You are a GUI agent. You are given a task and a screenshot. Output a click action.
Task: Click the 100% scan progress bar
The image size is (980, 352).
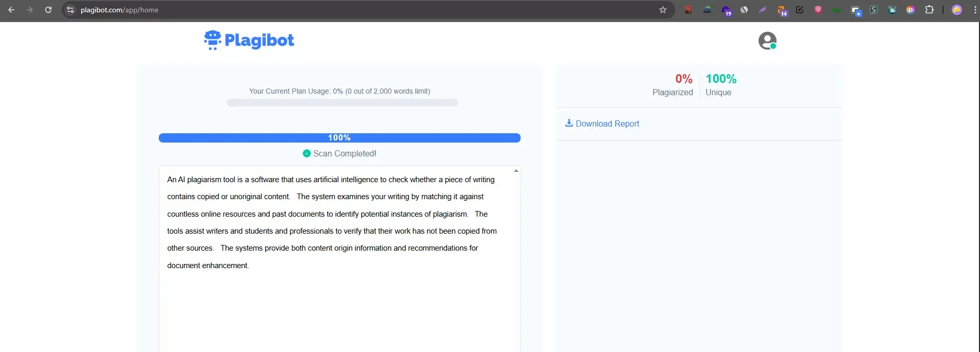click(340, 138)
